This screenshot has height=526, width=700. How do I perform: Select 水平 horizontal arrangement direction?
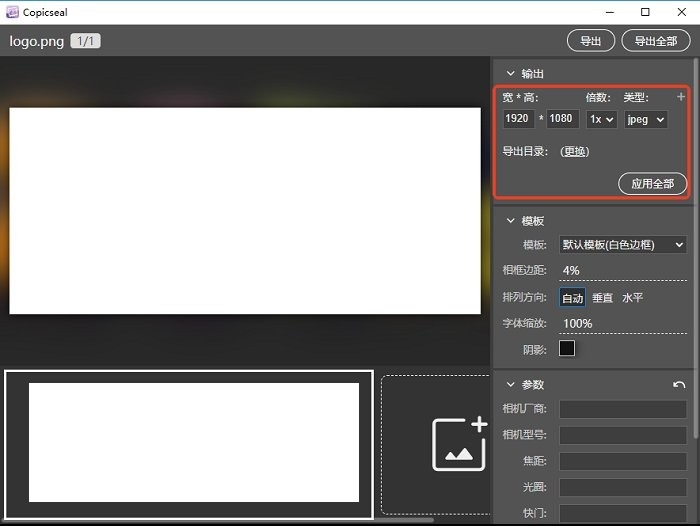pos(632,298)
